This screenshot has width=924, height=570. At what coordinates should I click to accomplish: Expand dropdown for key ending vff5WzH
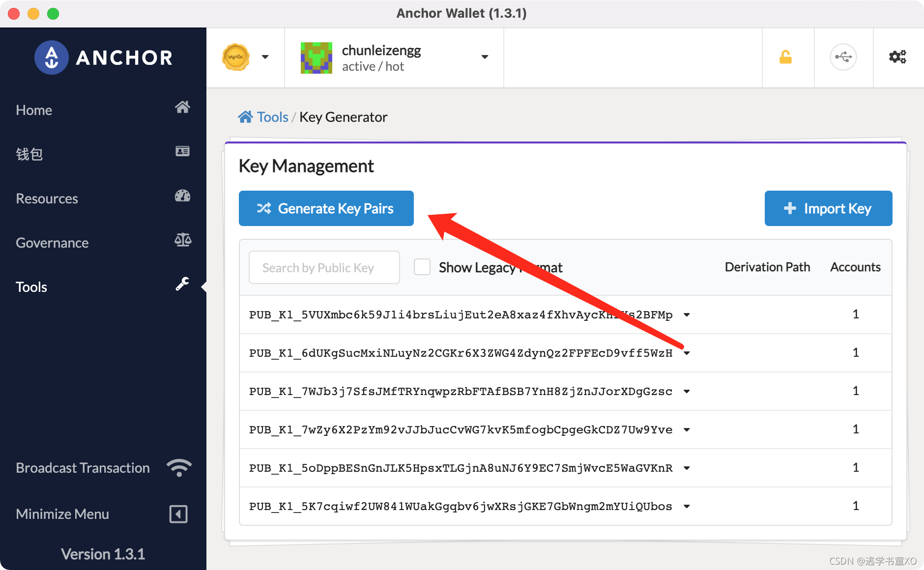point(687,353)
